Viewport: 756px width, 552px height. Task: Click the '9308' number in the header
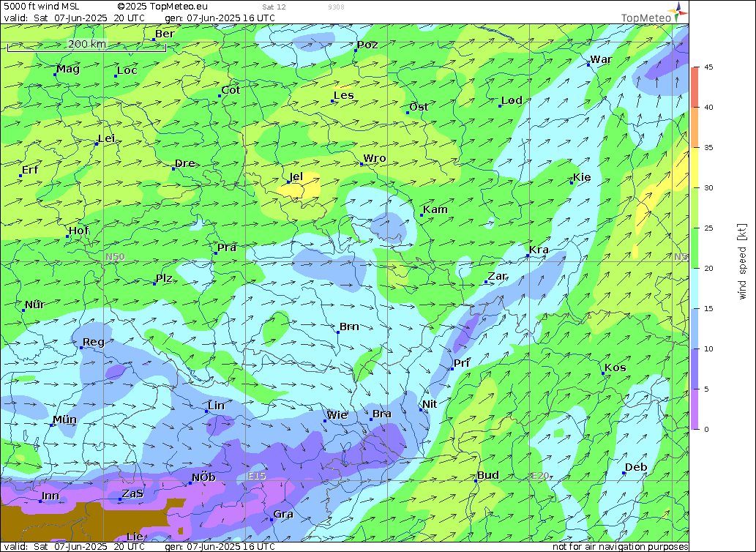click(x=336, y=7)
